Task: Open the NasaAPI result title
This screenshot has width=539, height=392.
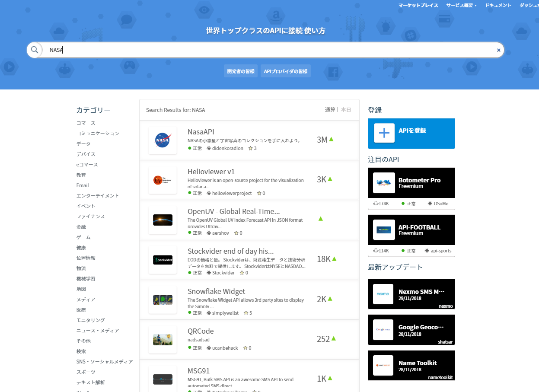Action: click(x=201, y=132)
